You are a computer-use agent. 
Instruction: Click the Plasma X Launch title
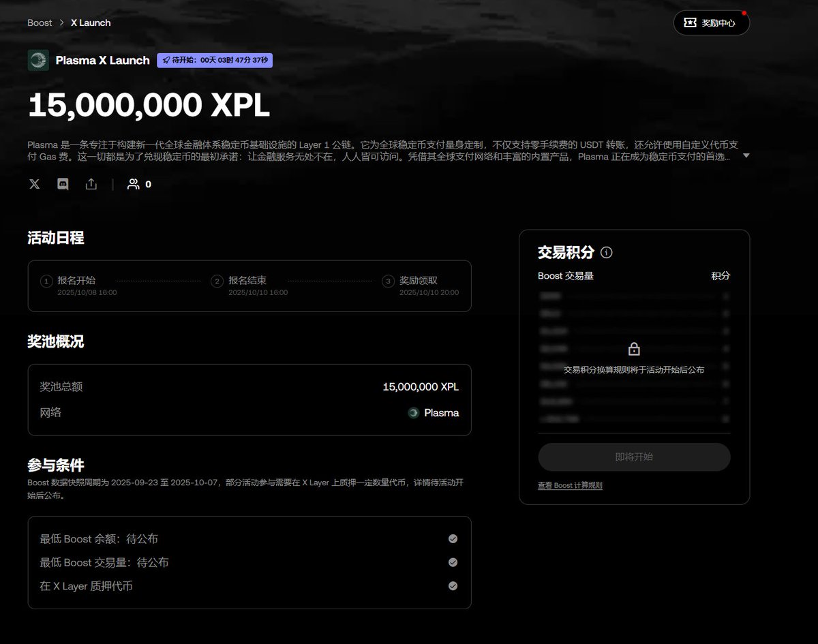[103, 60]
